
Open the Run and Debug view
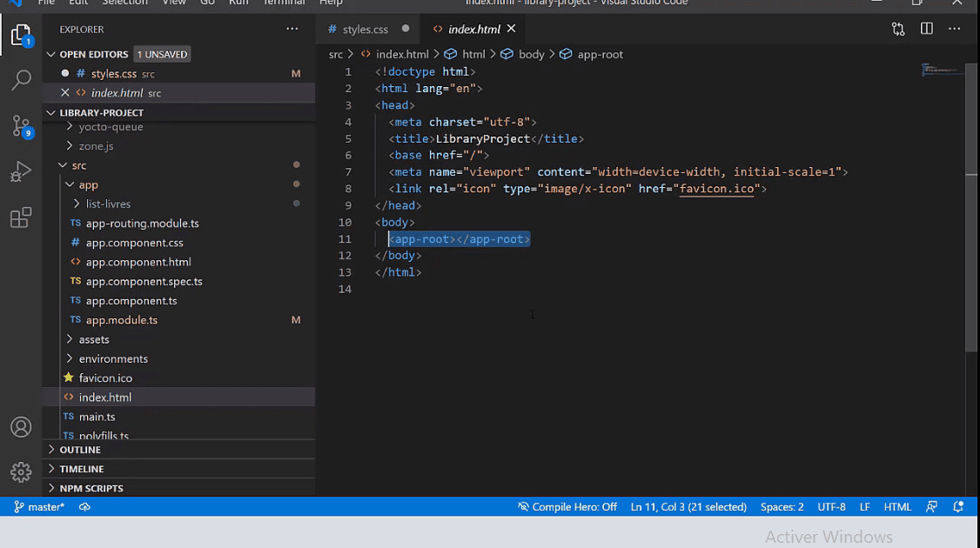(21, 172)
